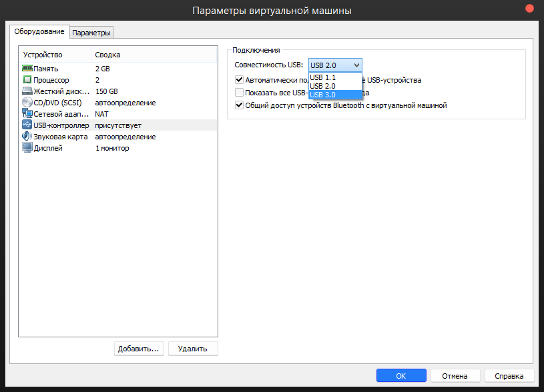Enable the show all USB input devices checkbox
Image resolution: width=544 pixels, height=392 pixels.
click(240, 93)
